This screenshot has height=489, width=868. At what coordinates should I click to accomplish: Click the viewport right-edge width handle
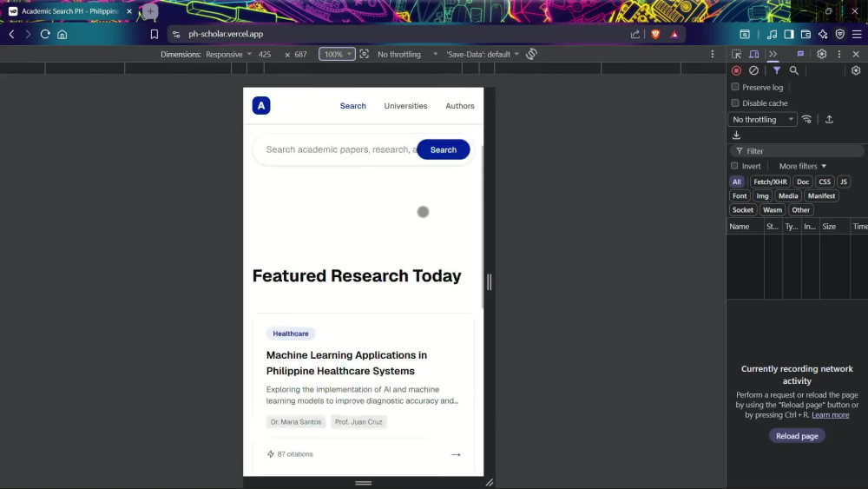click(x=489, y=282)
